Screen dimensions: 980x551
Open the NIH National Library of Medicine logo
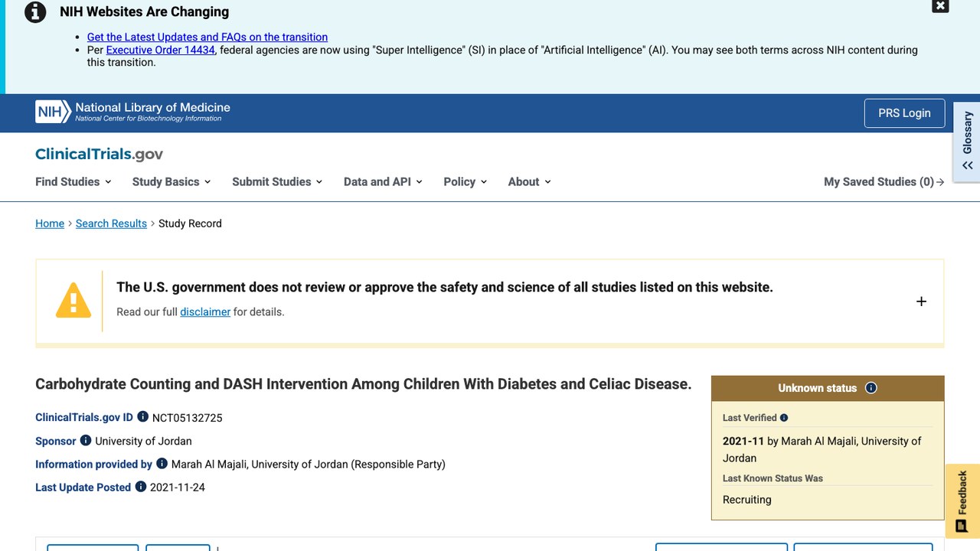132,112
